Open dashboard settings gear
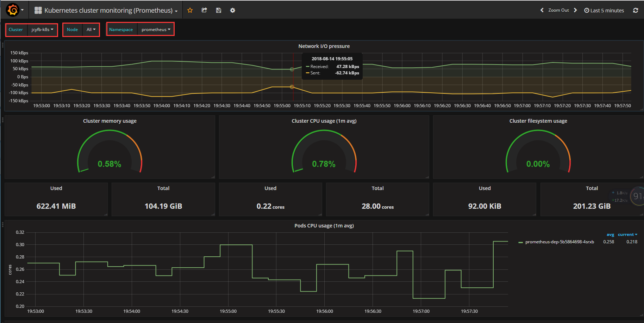The height and width of the screenshot is (323, 644). tap(232, 10)
